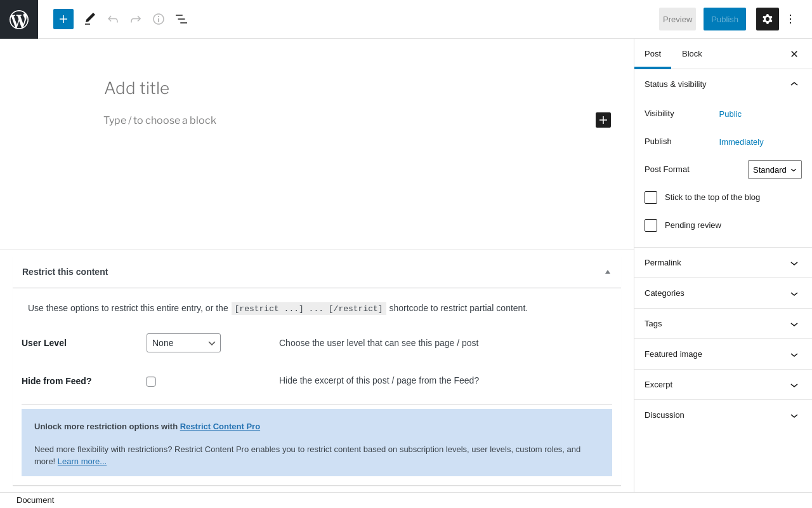The width and height of the screenshot is (812, 508).
Task: Click the WordPress logo icon
Action: click(x=19, y=19)
